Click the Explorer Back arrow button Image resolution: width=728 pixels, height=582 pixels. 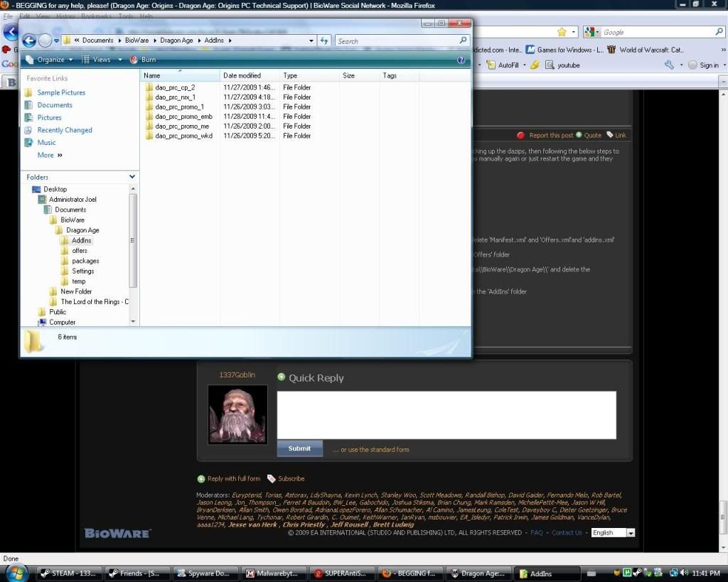[x=29, y=41]
